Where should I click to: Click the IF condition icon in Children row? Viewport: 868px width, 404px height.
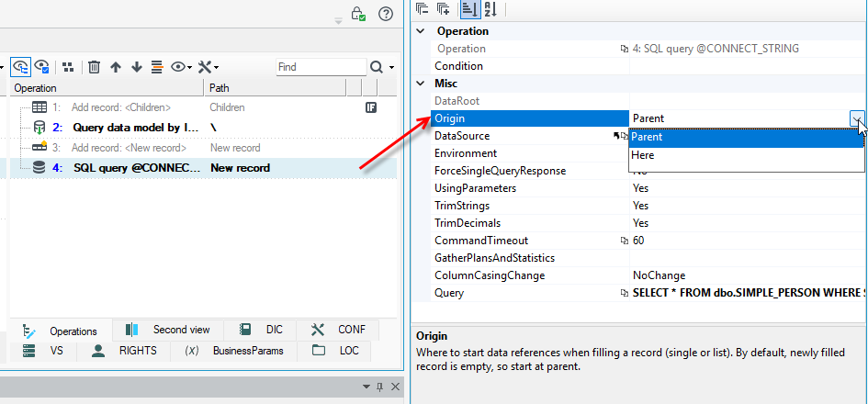click(371, 107)
